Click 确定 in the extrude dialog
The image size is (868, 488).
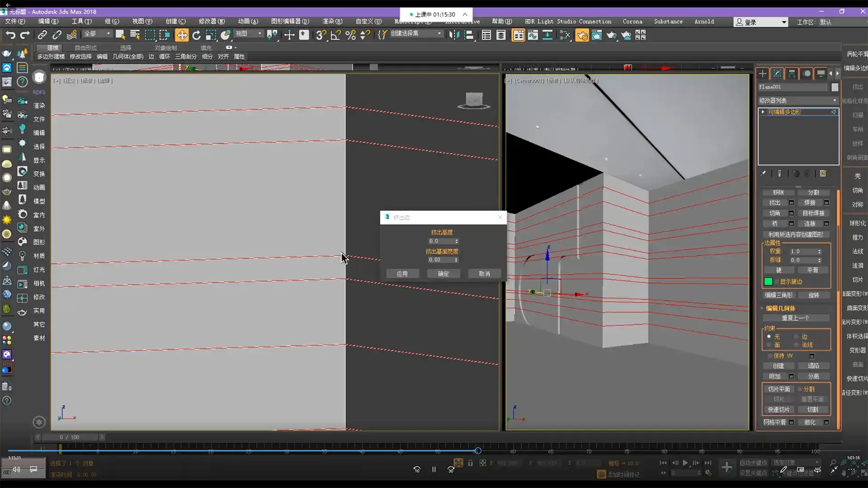443,274
